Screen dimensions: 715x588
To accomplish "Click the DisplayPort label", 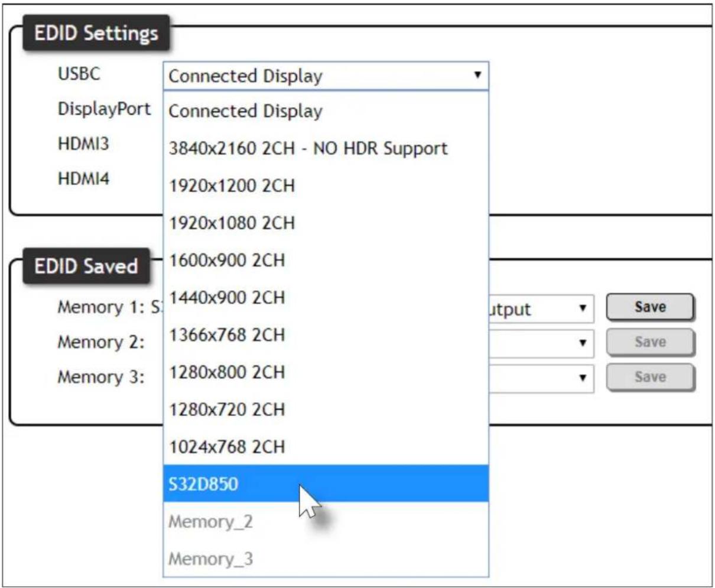I will pyautogui.click(x=104, y=109).
